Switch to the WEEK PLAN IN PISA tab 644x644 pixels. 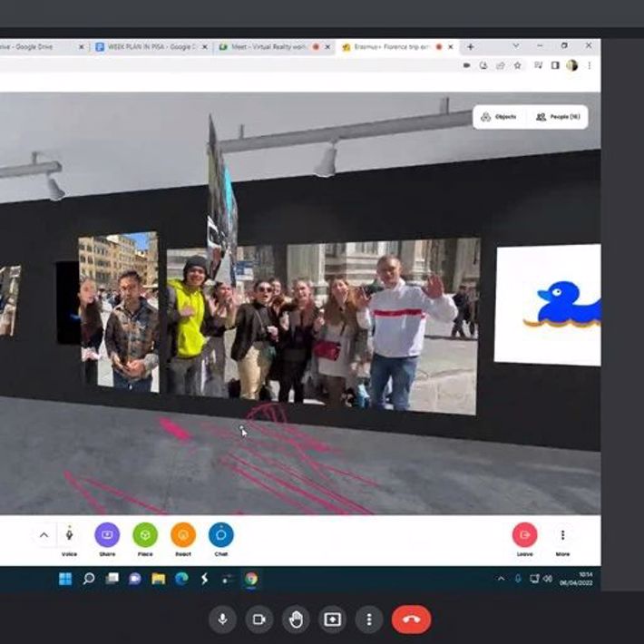coord(150,46)
